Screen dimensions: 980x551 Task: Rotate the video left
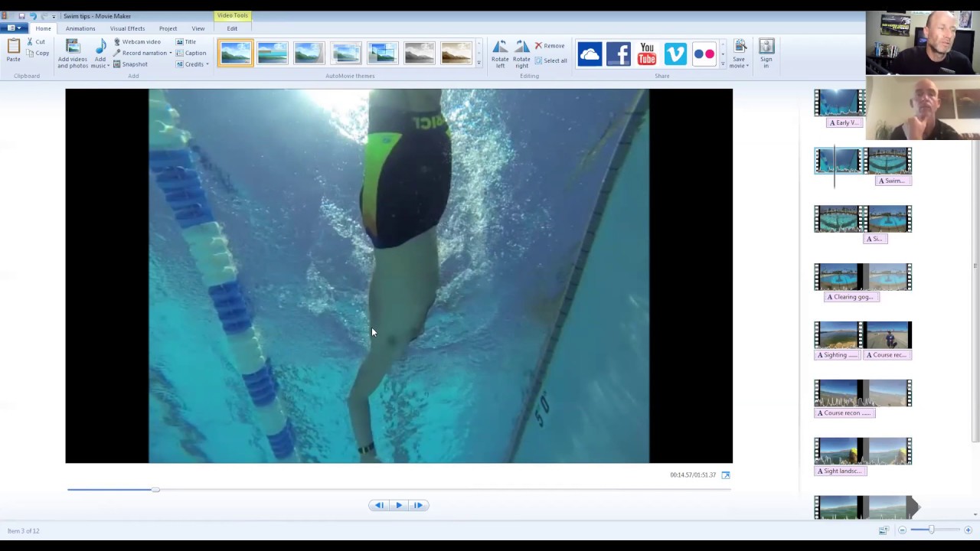(x=500, y=54)
